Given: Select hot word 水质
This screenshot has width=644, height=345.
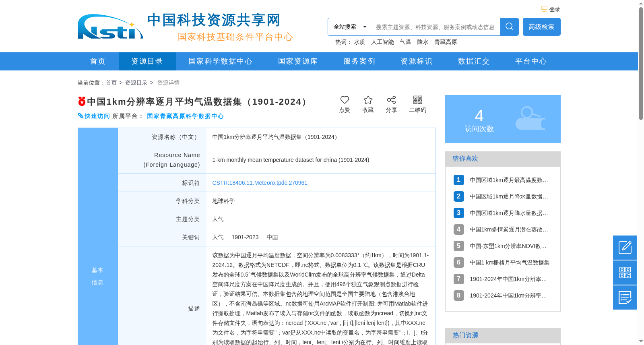Looking at the screenshot, I should point(359,42).
